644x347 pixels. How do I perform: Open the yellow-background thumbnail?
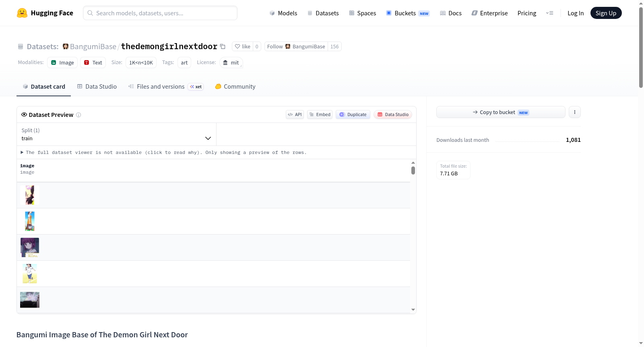pyautogui.click(x=30, y=274)
